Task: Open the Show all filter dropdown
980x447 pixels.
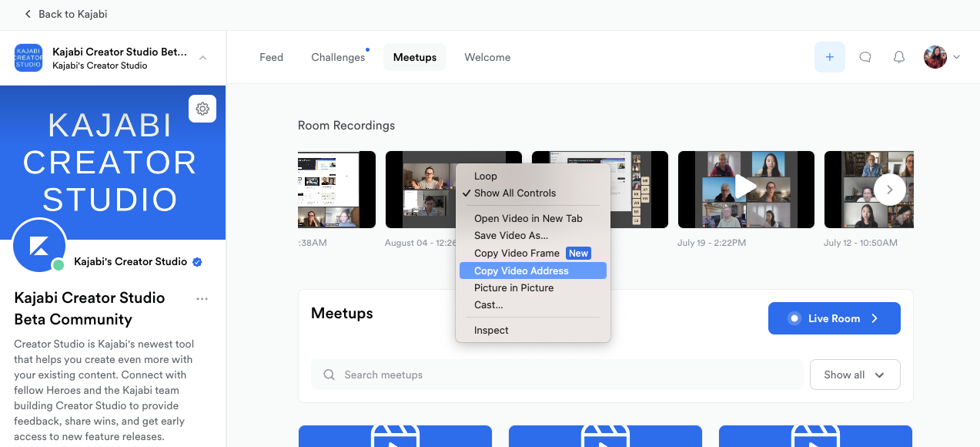Action: pos(855,375)
